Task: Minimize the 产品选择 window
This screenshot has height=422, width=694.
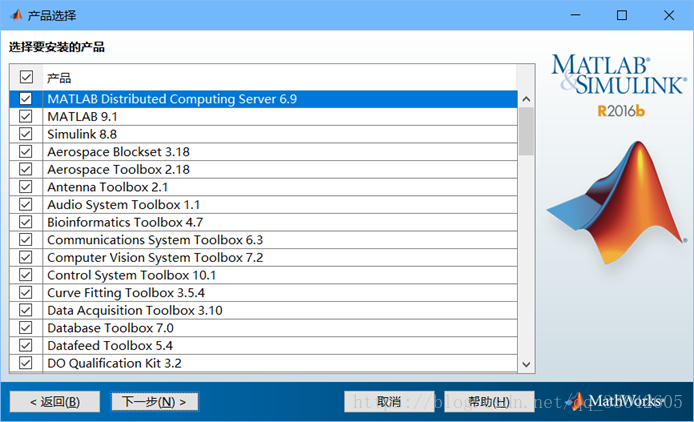Action: [575, 15]
